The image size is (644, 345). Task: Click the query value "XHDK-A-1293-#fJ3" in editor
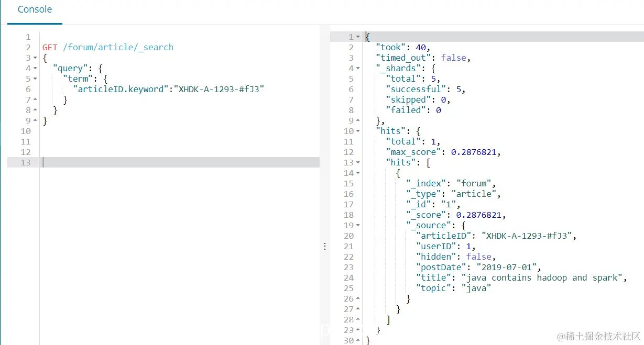tap(219, 89)
